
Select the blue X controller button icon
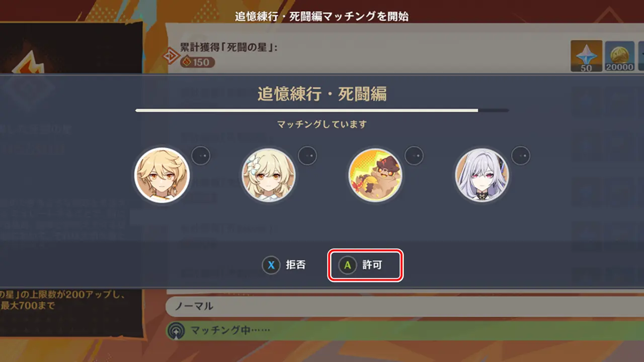click(271, 265)
